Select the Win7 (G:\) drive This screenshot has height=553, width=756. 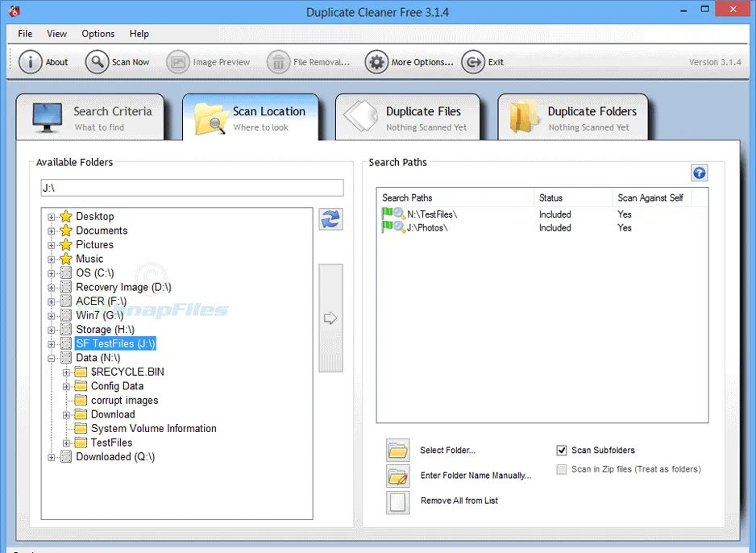(100, 315)
